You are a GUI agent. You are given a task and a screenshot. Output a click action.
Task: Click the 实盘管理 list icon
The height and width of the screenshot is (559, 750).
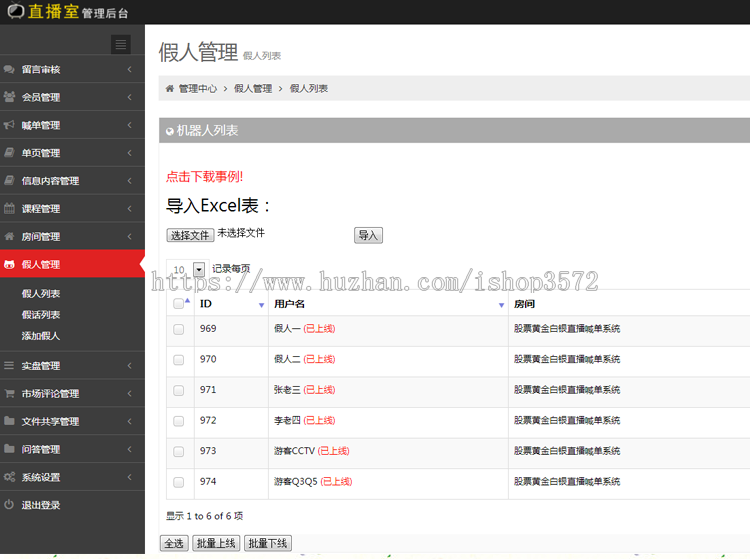click(9, 365)
